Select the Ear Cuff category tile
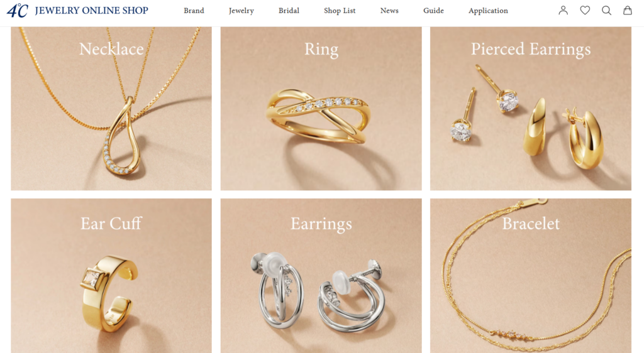This screenshot has height=353, width=644. pos(111,276)
